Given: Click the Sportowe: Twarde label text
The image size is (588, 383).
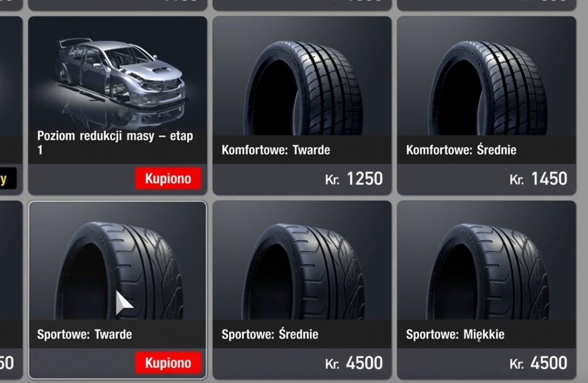Looking at the screenshot, I should tap(84, 334).
